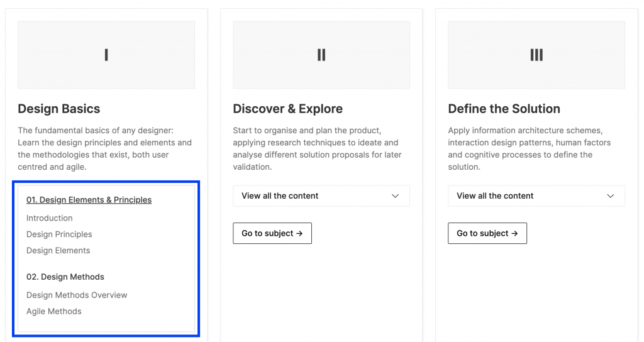The width and height of the screenshot is (644, 342).
Task: Click the Design Basics card title
Action: [x=58, y=109]
